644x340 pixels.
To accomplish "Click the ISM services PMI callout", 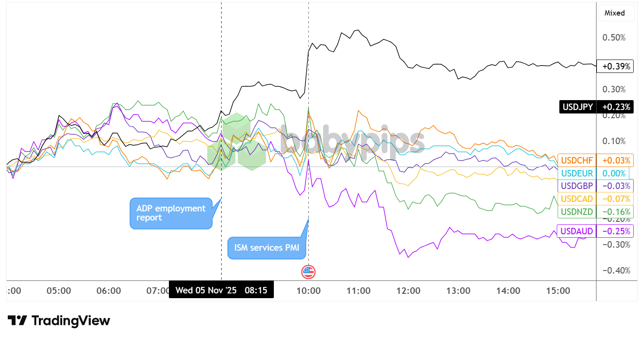I will pyautogui.click(x=266, y=248).
